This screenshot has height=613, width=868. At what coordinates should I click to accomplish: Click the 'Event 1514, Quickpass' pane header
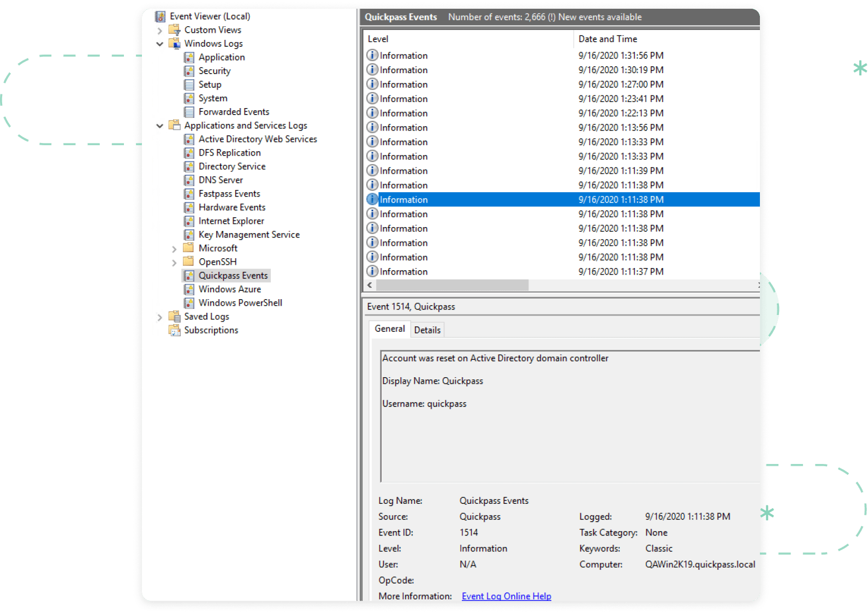[562, 307]
